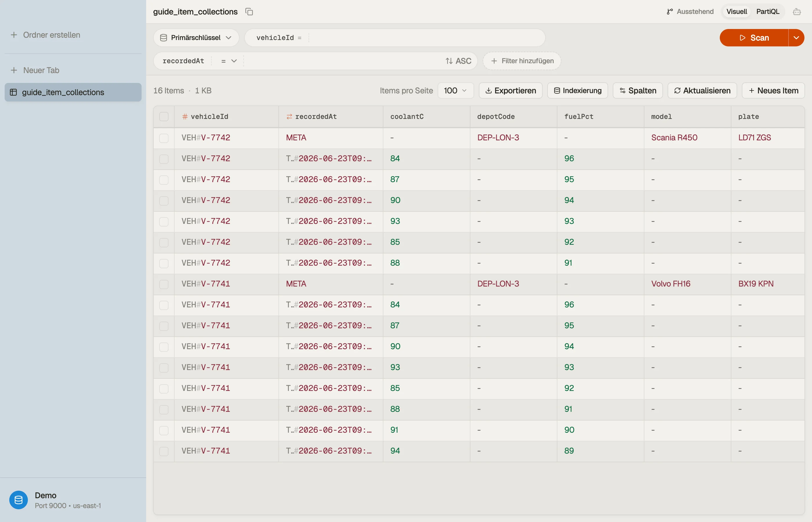
Task: Open the guide_item_collections sidebar tab
Action: tap(73, 92)
